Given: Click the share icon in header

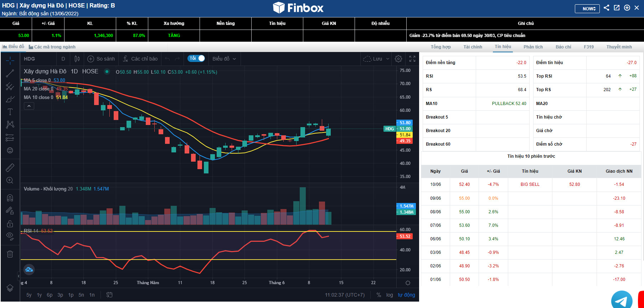Looking at the screenshot, I should coord(607,8).
